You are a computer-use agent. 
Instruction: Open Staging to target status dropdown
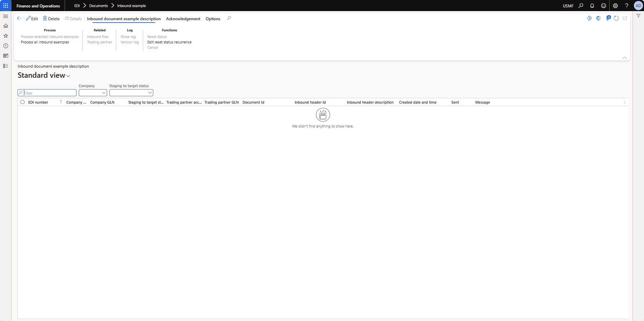[131, 93]
